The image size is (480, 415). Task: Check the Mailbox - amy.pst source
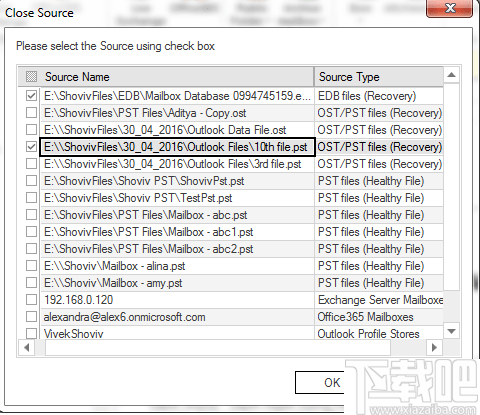pyautogui.click(x=31, y=283)
